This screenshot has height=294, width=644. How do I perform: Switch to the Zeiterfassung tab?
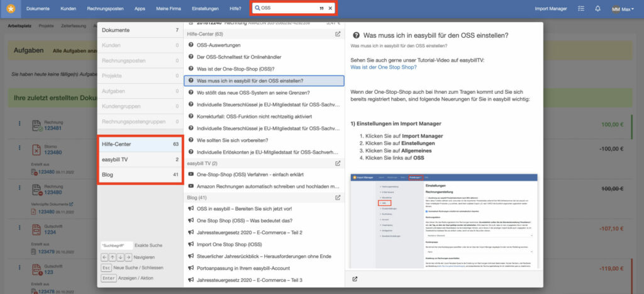click(73, 25)
